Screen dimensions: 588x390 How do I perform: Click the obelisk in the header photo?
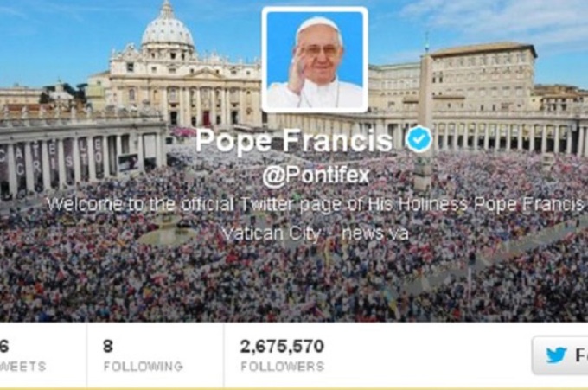425,112
